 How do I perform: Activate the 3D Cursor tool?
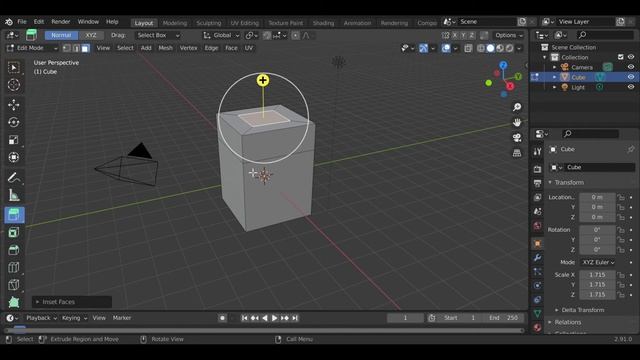coord(14,85)
